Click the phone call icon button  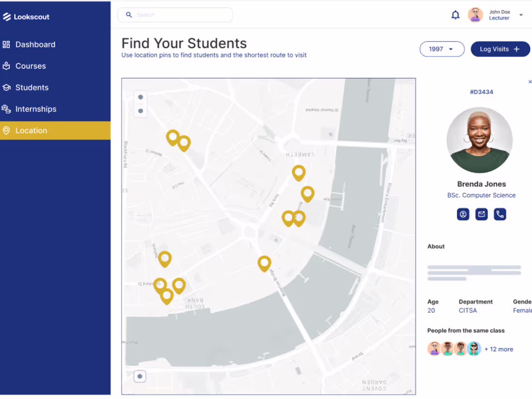coord(500,214)
